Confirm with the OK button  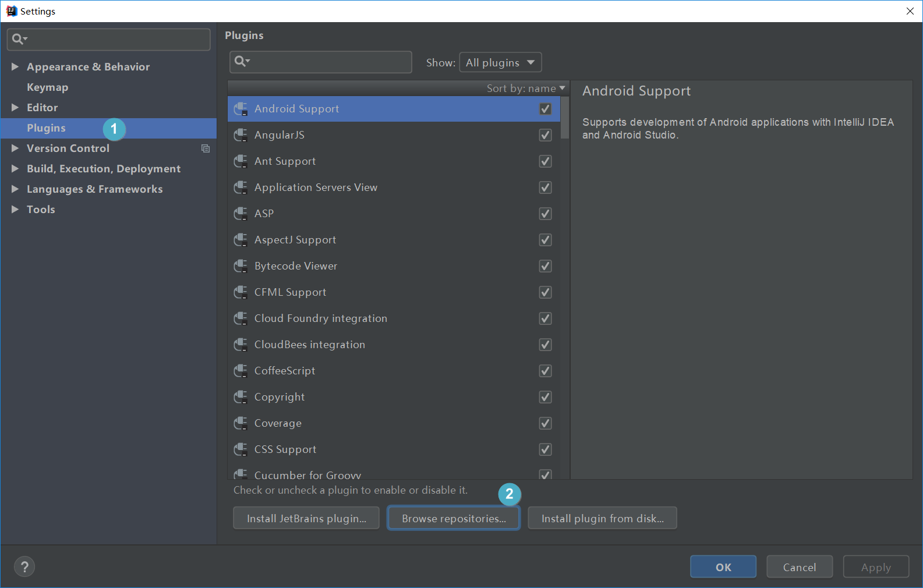pyautogui.click(x=723, y=567)
